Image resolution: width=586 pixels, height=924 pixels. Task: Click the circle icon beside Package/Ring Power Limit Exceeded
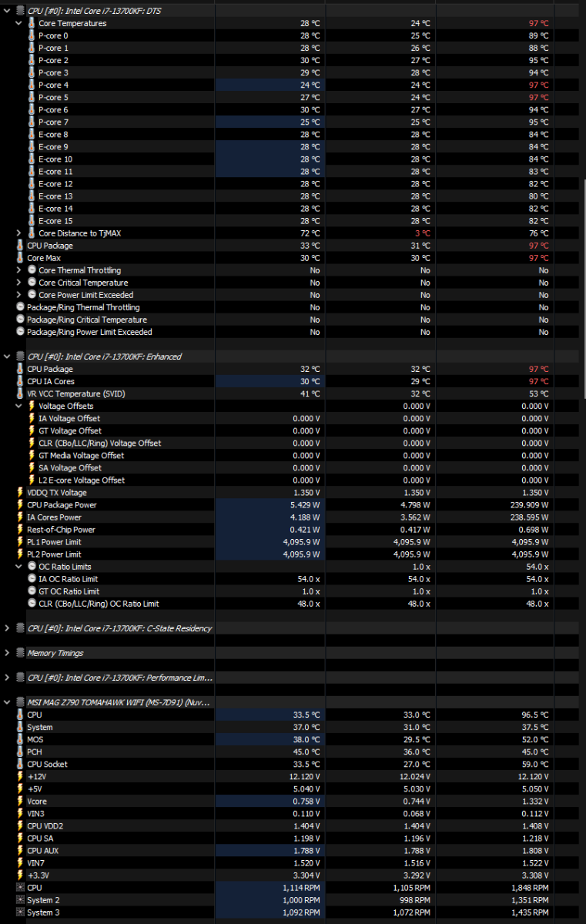[x=20, y=332]
